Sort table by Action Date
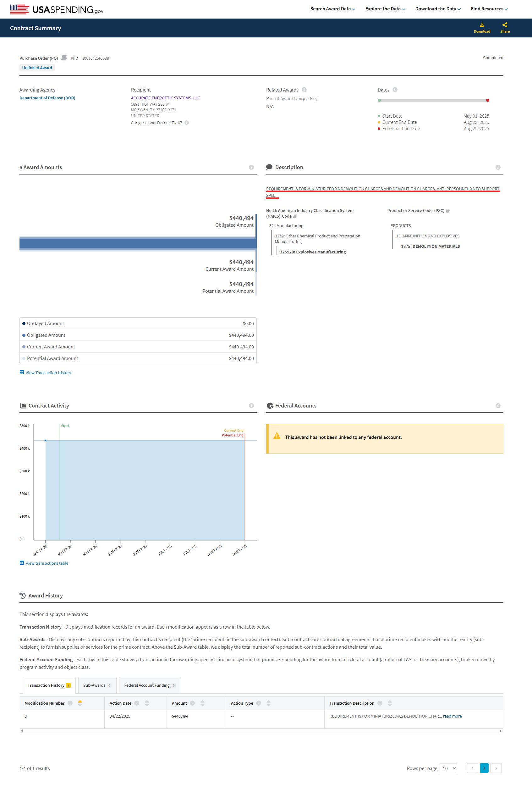 coord(147,703)
